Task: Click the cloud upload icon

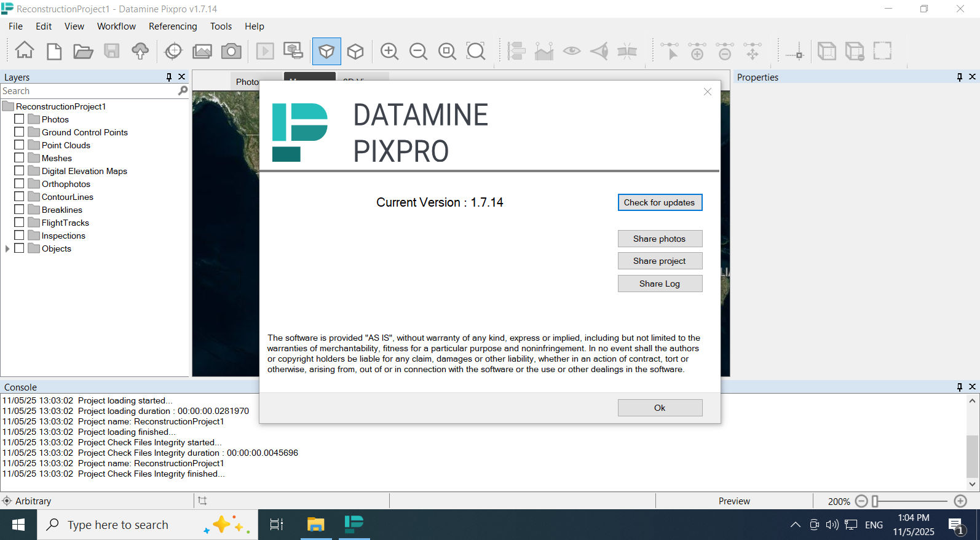Action: click(x=140, y=51)
